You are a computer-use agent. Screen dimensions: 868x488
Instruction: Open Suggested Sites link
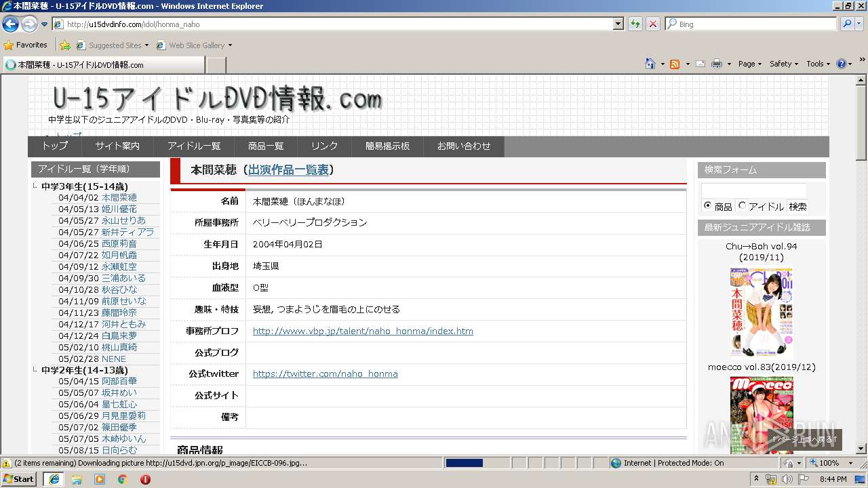[x=112, y=45]
